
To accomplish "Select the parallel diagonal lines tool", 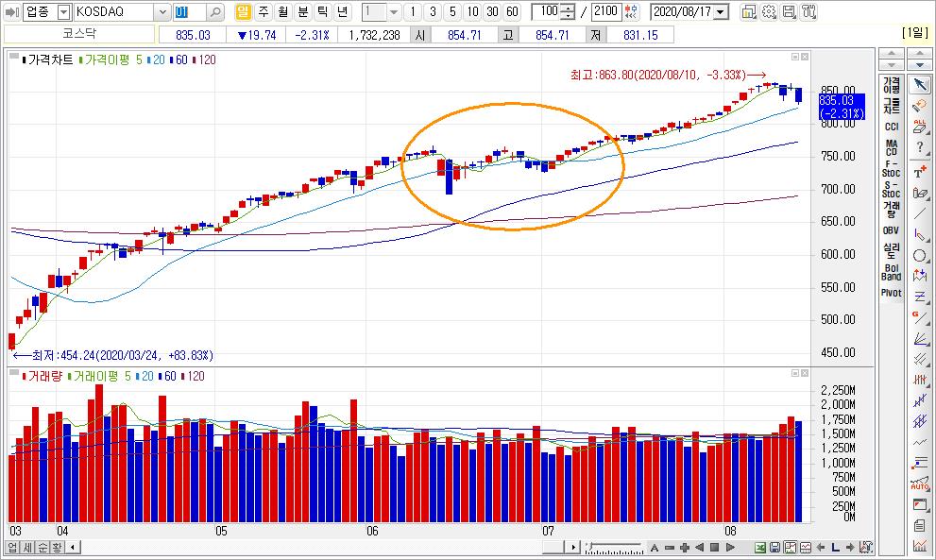I will [x=920, y=359].
